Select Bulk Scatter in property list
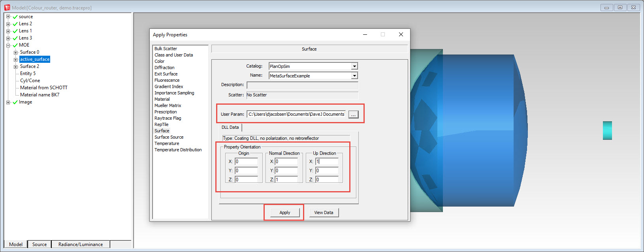The height and width of the screenshot is (252, 644). [166, 49]
